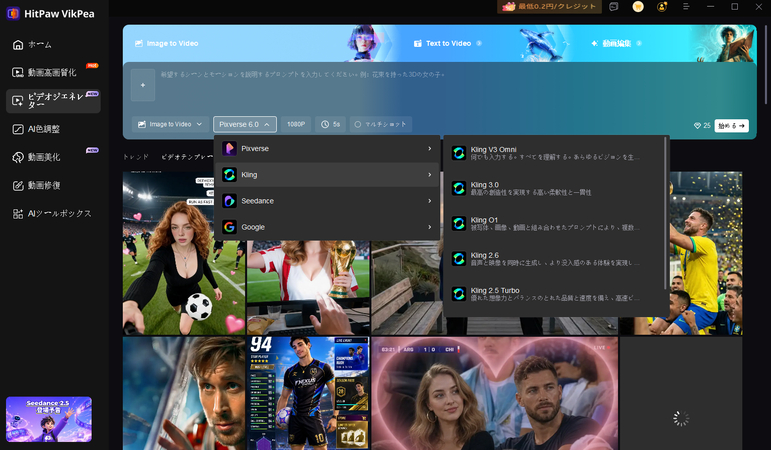Click the Seedance 2.5 promo banner
This screenshot has height=450, width=771.
49,420
